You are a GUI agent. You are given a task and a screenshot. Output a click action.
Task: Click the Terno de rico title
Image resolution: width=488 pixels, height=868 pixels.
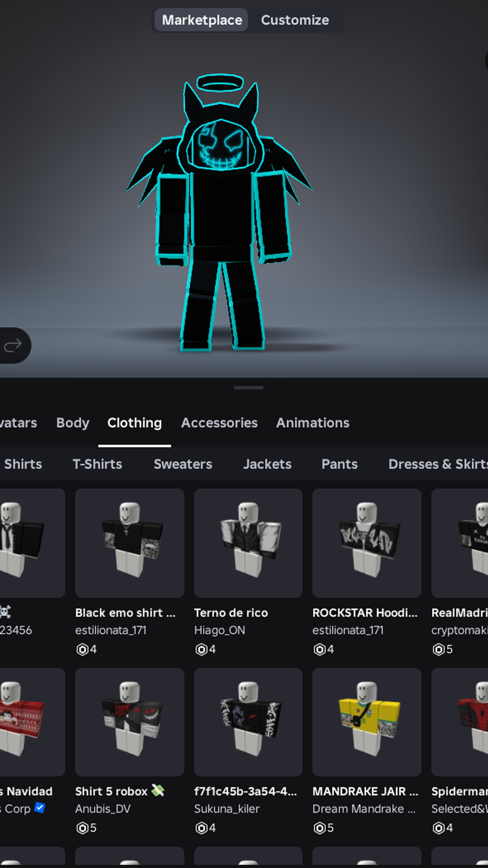(231, 613)
